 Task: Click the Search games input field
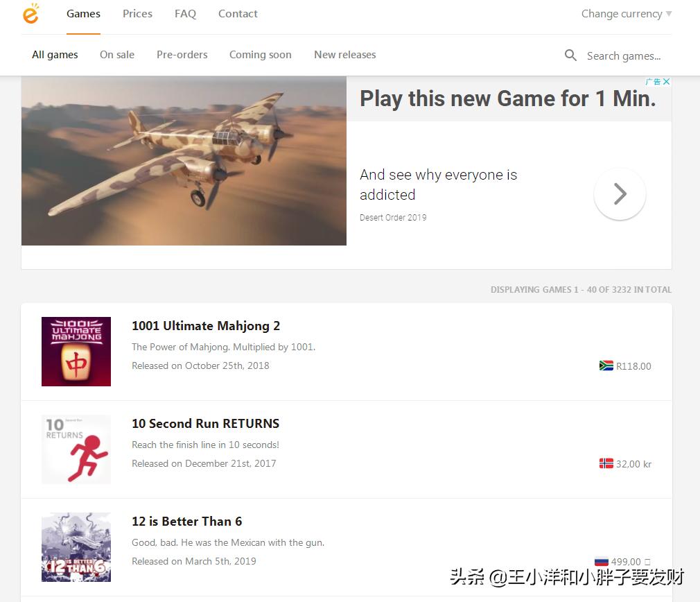625,55
